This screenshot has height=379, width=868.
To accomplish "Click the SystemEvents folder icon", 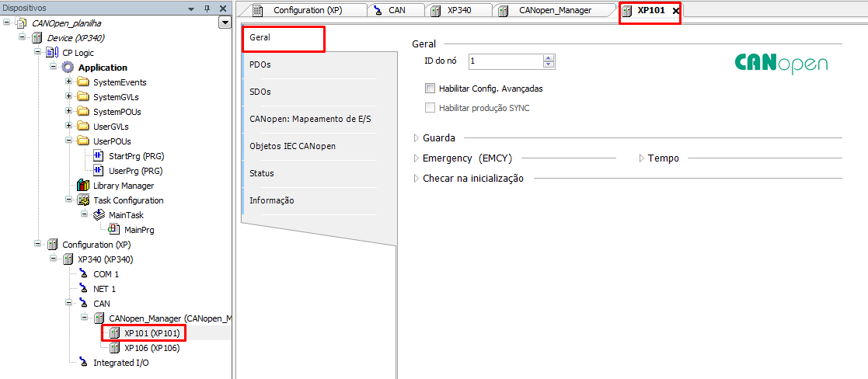I will (x=83, y=82).
